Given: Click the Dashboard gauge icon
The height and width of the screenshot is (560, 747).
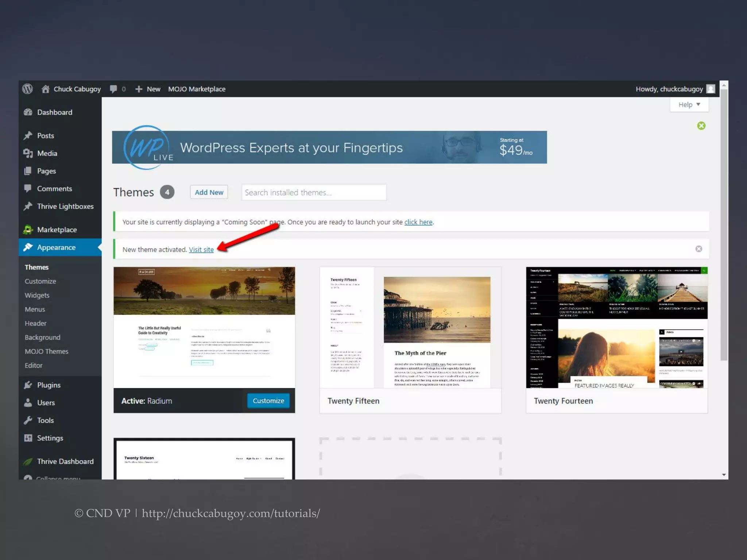Looking at the screenshot, I should point(28,112).
